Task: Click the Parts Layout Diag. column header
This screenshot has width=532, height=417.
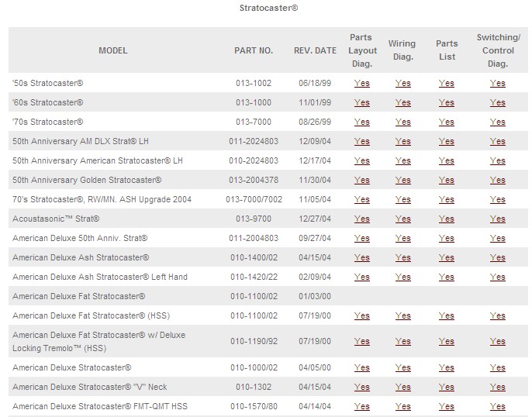Action: (362, 50)
